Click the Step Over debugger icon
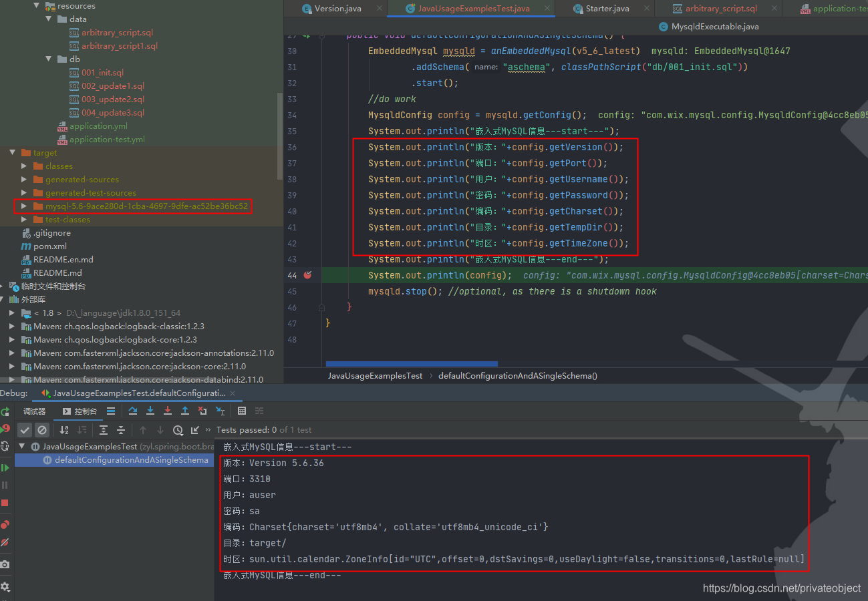Image resolution: width=868 pixels, height=601 pixels. tap(133, 411)
